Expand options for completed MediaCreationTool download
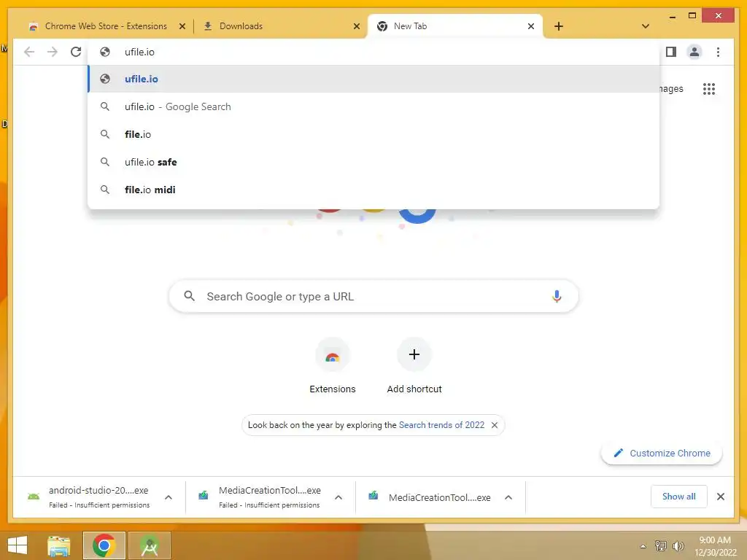 508,497
